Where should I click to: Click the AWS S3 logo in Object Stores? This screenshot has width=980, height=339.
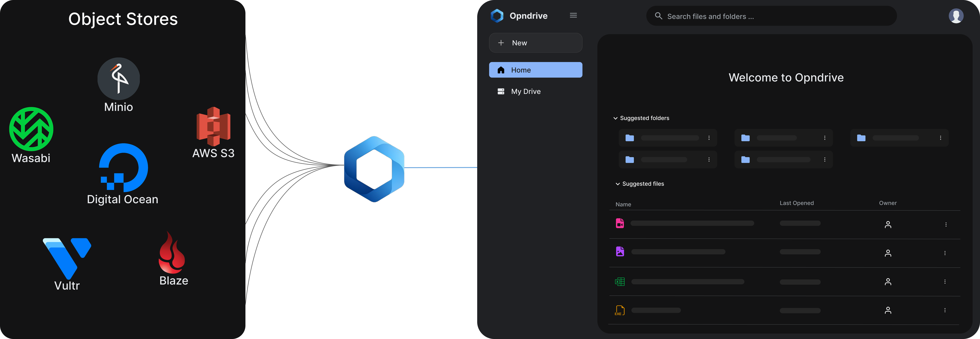coord(214,126)
